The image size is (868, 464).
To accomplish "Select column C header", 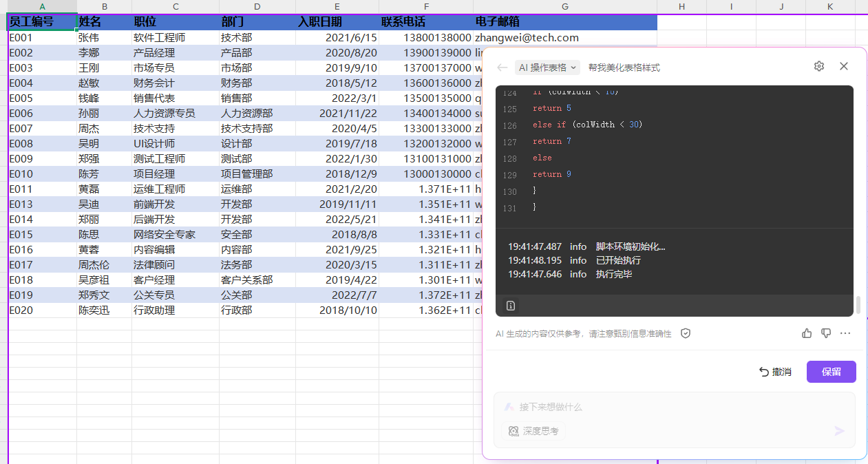I will (x=176, y=6).
